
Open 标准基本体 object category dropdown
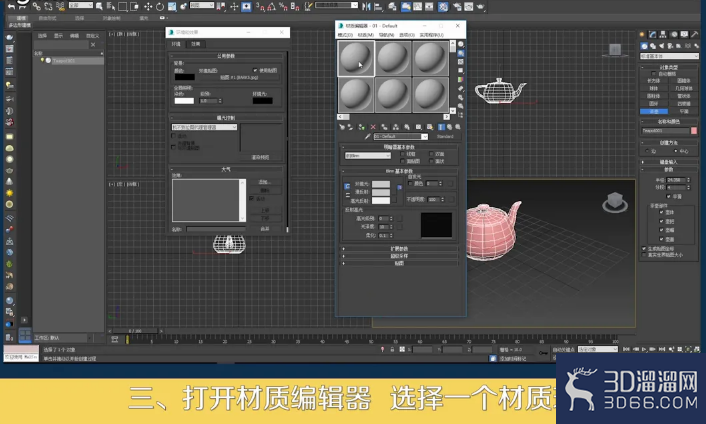[669, 56]
